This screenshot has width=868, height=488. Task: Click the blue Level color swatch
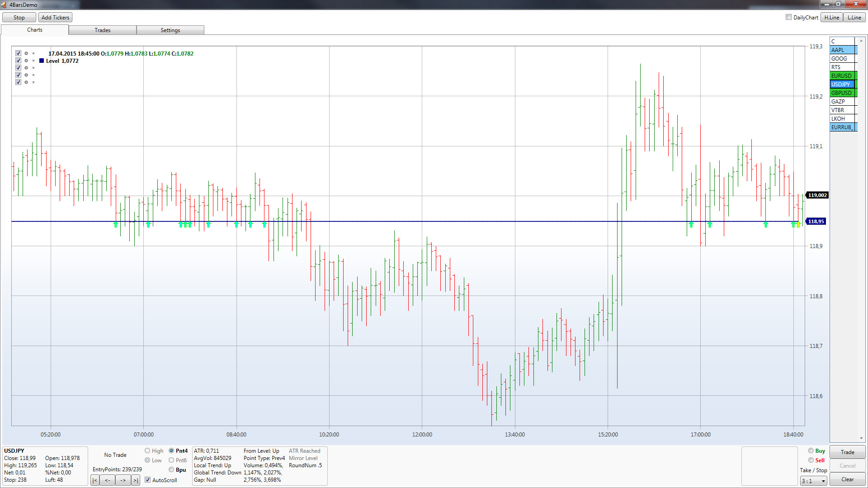point(42,61)
